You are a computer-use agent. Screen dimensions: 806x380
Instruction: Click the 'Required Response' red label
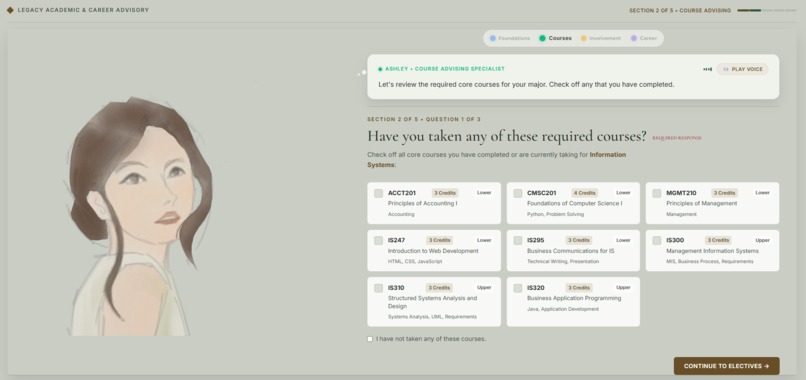click(x=676, y=138)
